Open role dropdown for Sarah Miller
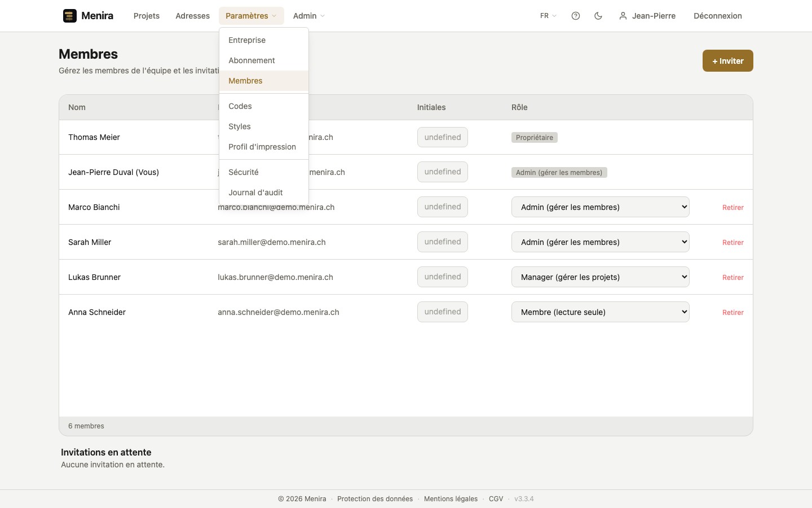The image size is (812, 508). pos(601,242)
